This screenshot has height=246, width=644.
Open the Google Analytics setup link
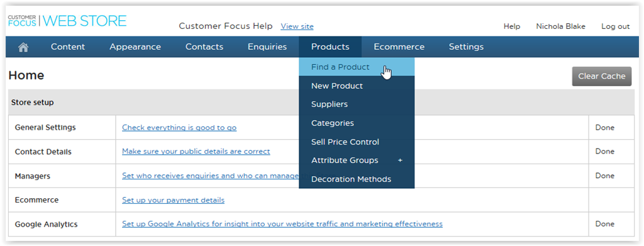(x=282, y=224)
